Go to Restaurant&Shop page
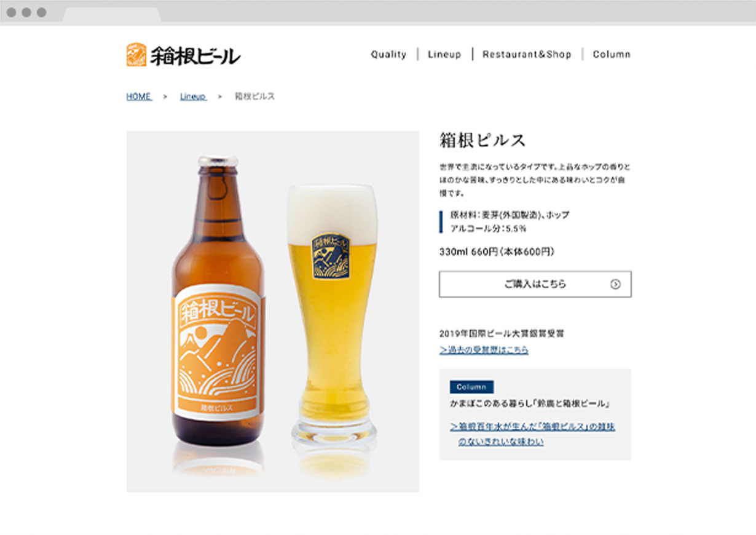Screen dimensions: 756x535 [x=527, y=54]
